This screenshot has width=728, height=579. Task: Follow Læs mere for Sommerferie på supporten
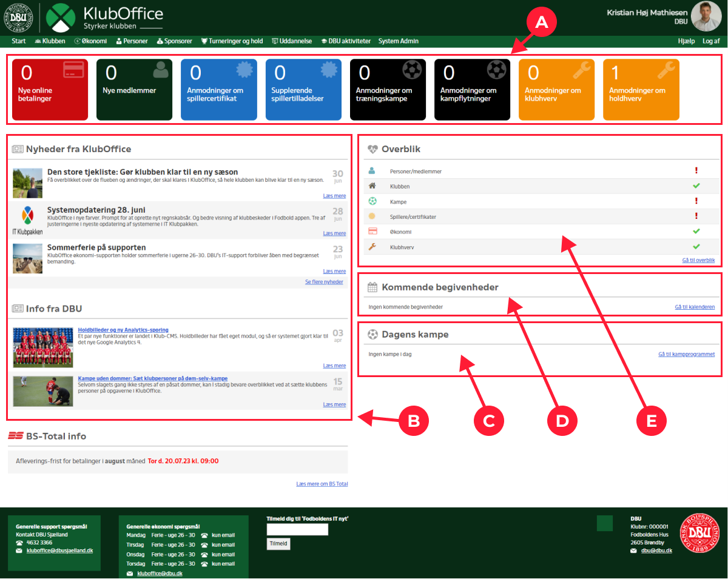pyautogui.click(x=335, y=271)
